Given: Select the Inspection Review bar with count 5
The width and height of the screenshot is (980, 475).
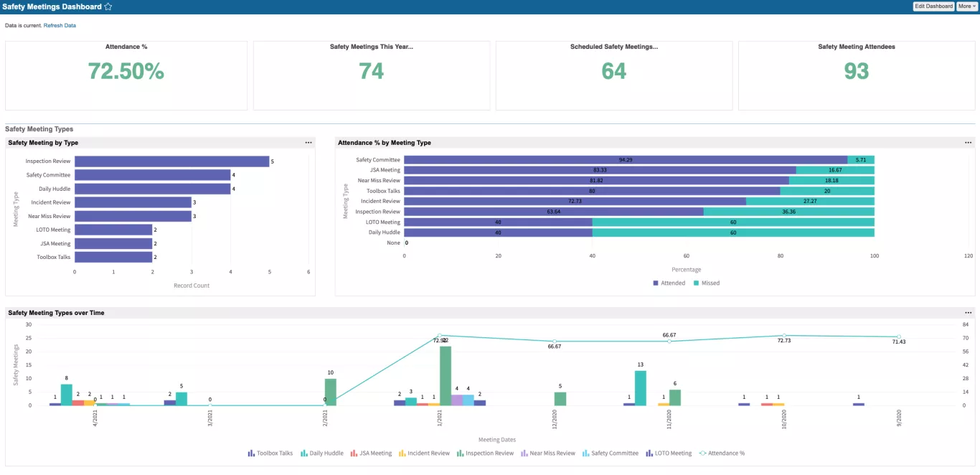Looking at the screenshot, I should pos(172,161).
